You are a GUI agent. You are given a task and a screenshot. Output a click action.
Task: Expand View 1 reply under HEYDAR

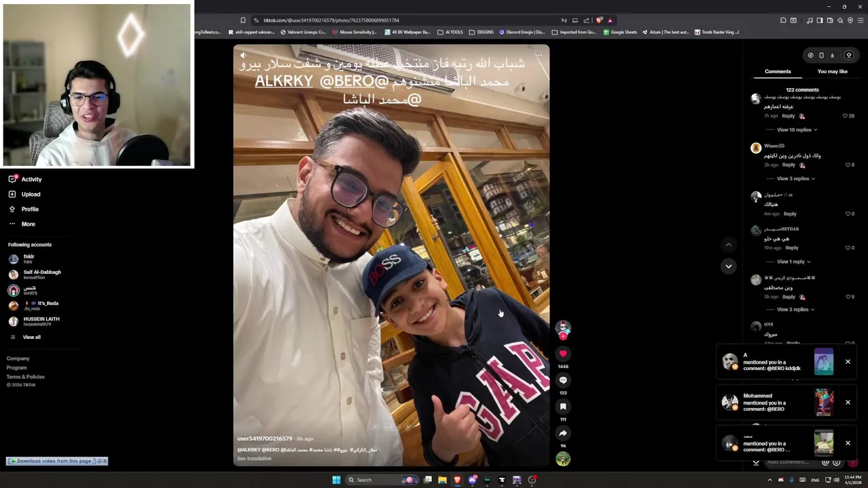(x=793, y=262)
